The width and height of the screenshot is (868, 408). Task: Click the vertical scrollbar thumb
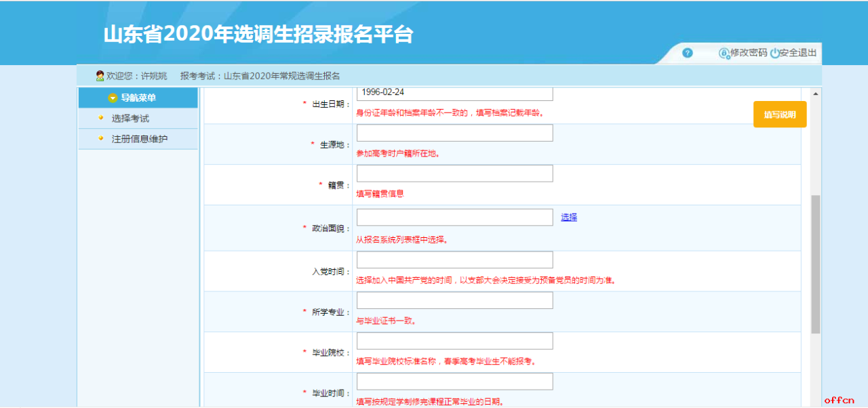(x=815, y=264)
